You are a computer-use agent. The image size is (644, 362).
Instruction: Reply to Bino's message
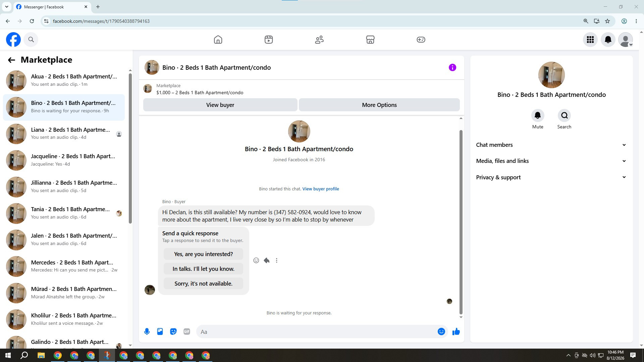point(267,260)
